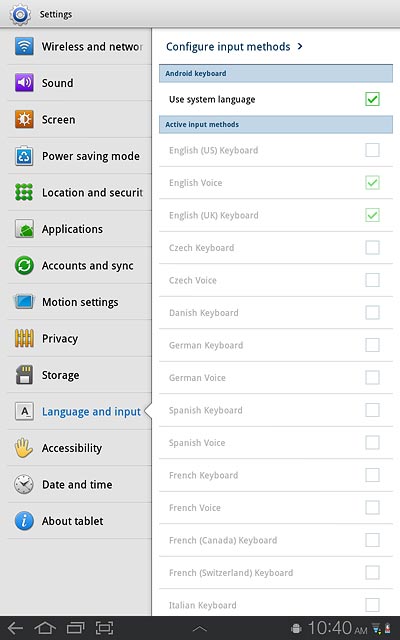Open the Accessibility hand icon
This screenshot has width=400, height=640.
(24, 448)
